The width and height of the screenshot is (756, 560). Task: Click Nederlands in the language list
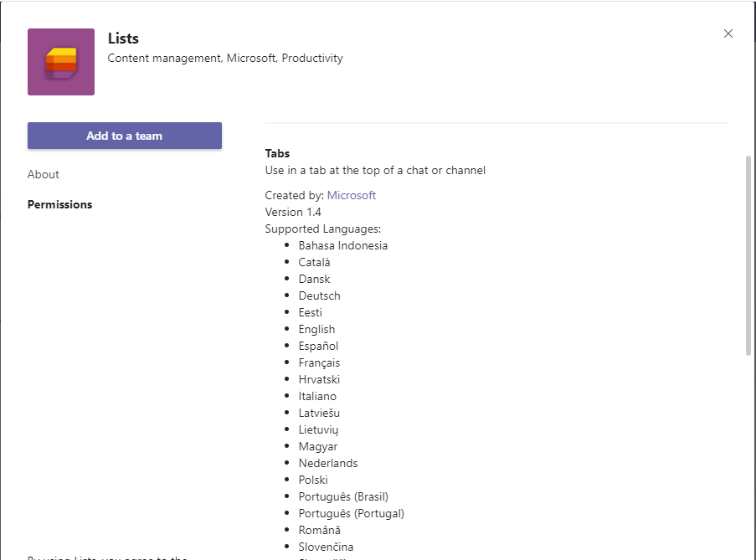tap(327, 463)
